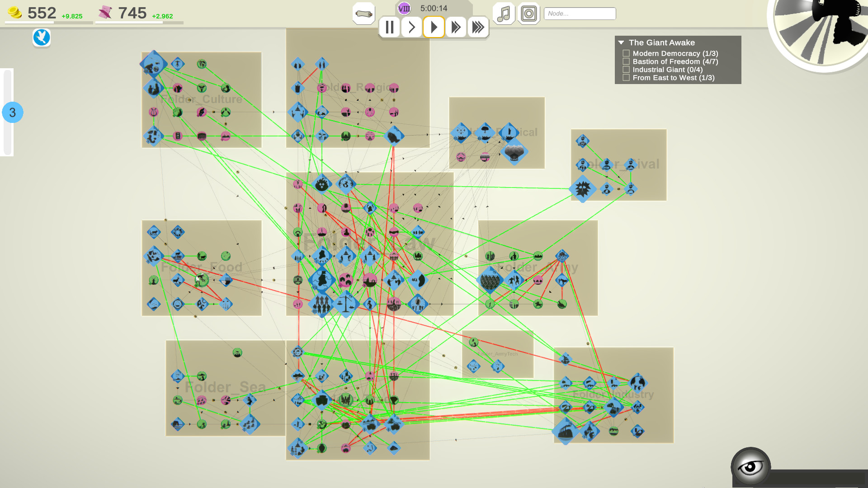Click the camera capture icon beside the music note
This screenshot has height=488, width=868.
pos(528,14)
